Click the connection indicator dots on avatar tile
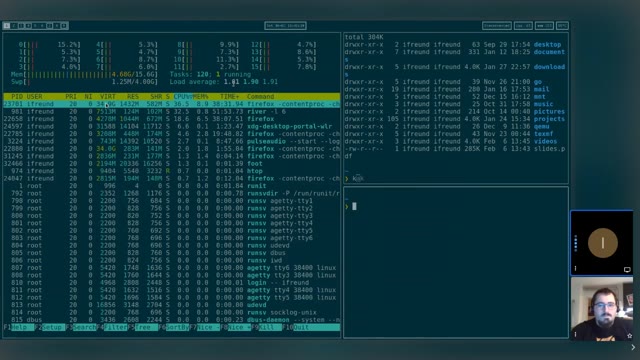This screenshot has width=640, height=360. click(x=576, y=243)
